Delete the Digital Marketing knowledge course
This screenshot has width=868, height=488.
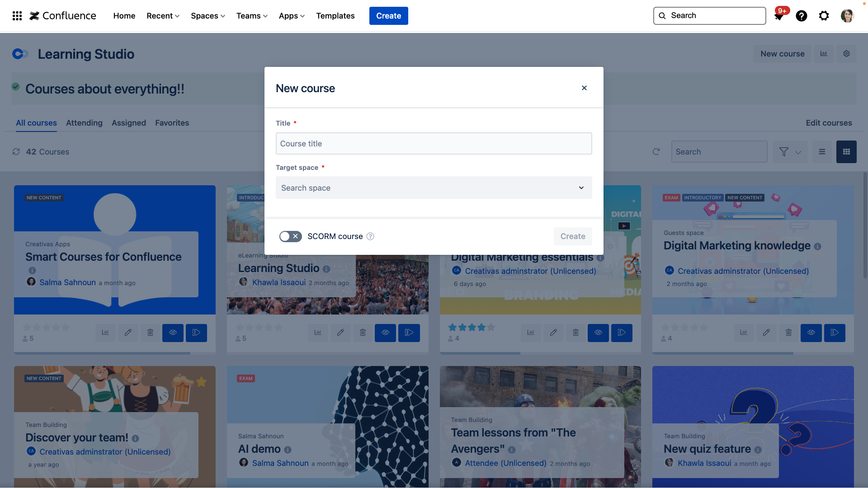[788, 333]
